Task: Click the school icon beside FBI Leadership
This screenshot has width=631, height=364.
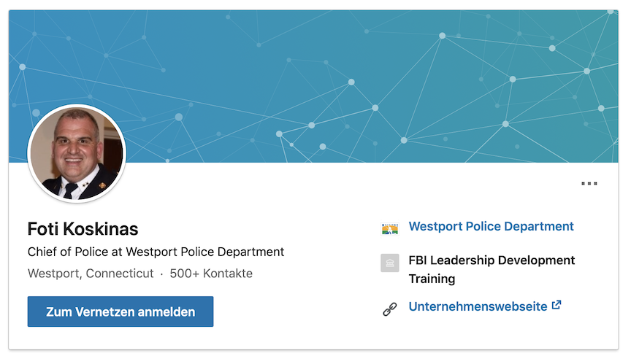Action: coord(390,263)
